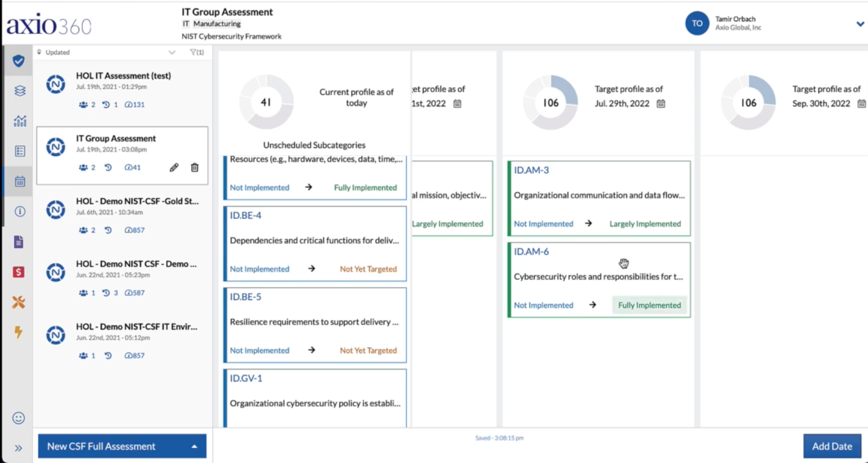Select HOL IT Assessment (test) in list
The image size is (868, 463).
(x=122, y=90)
